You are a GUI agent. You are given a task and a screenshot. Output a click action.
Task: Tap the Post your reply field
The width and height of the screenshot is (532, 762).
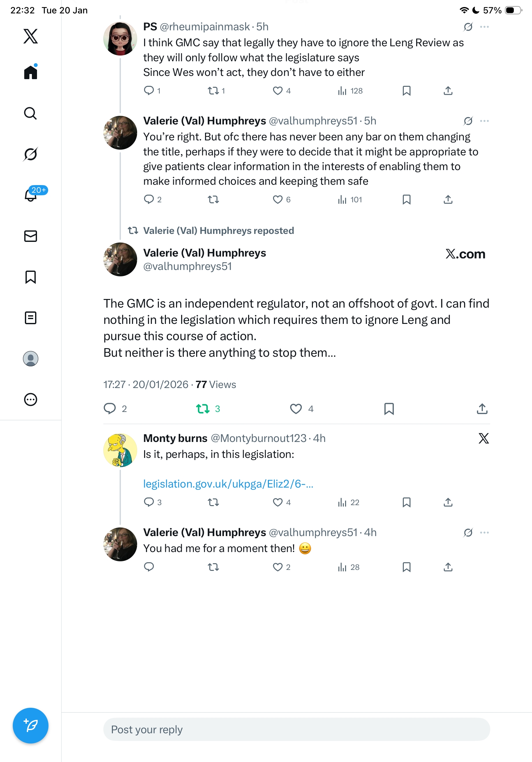(x=297, y=729)
